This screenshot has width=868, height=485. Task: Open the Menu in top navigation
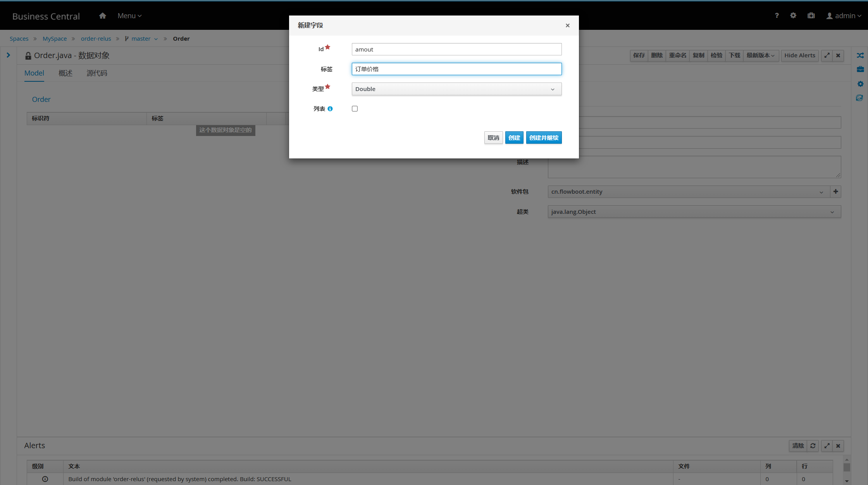pos(129,16)
